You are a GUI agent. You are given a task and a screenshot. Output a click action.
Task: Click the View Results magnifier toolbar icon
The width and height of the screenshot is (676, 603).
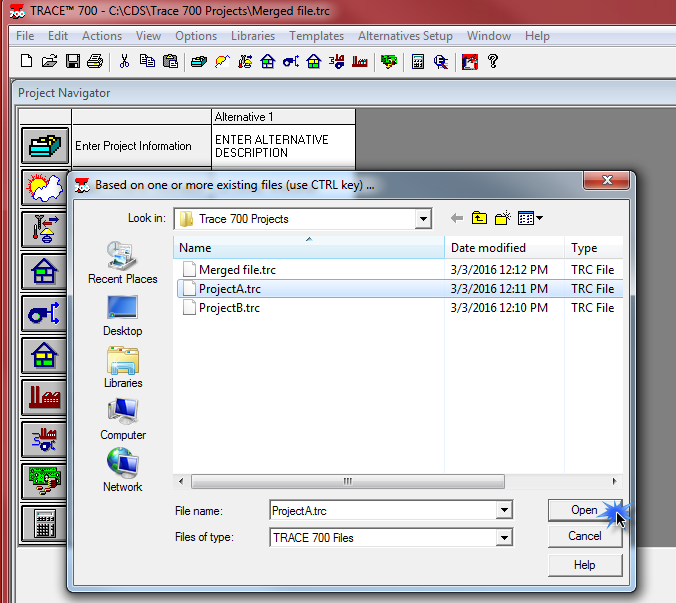441,62
